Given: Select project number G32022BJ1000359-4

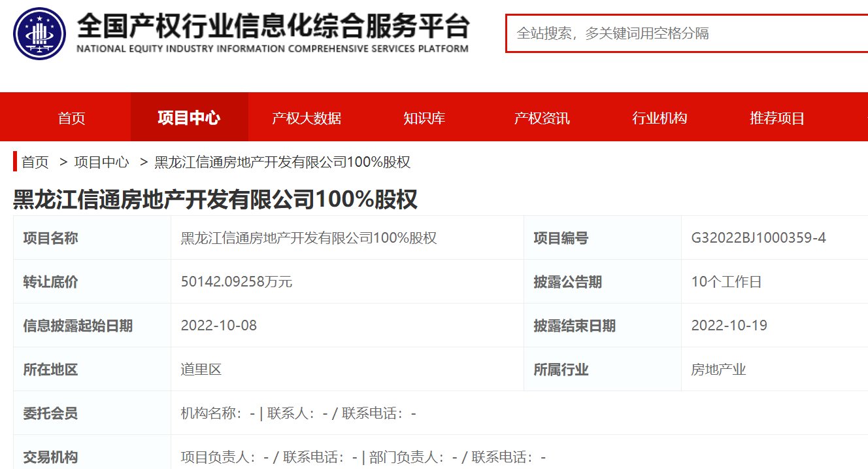Looking at the screenshot, I should [758, 238].
